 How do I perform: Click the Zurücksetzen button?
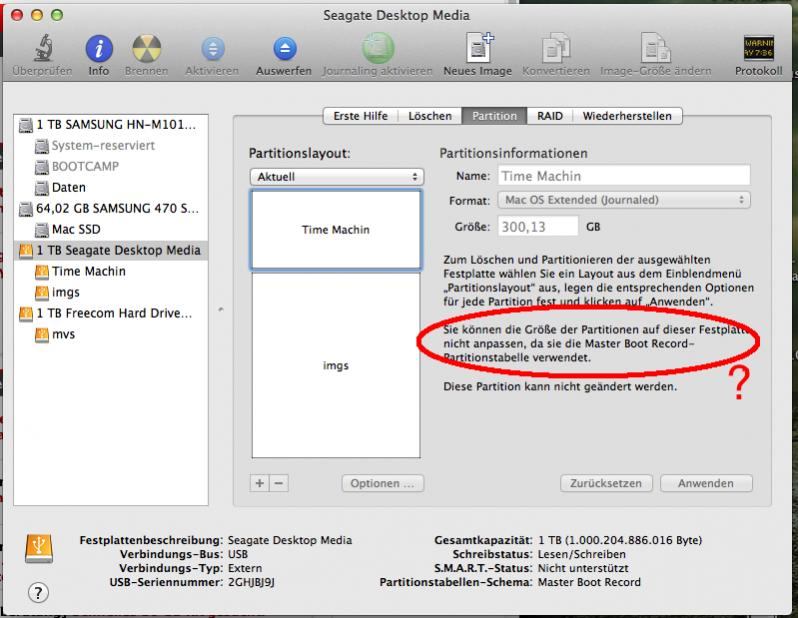pos(606,483)
